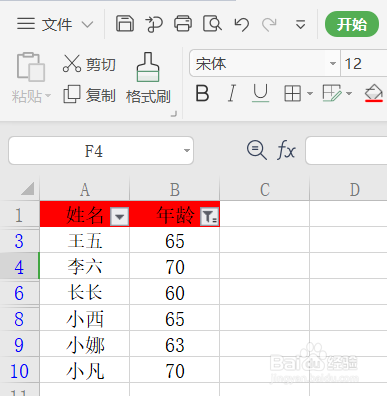Click cell containing 小凡
Image resolution: width=387 pixels, height=396 pixels.
tap(85, 370)
